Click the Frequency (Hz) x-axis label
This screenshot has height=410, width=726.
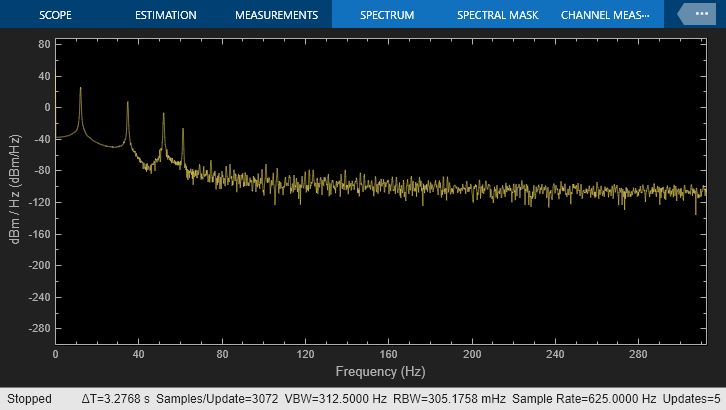(380, 372)
